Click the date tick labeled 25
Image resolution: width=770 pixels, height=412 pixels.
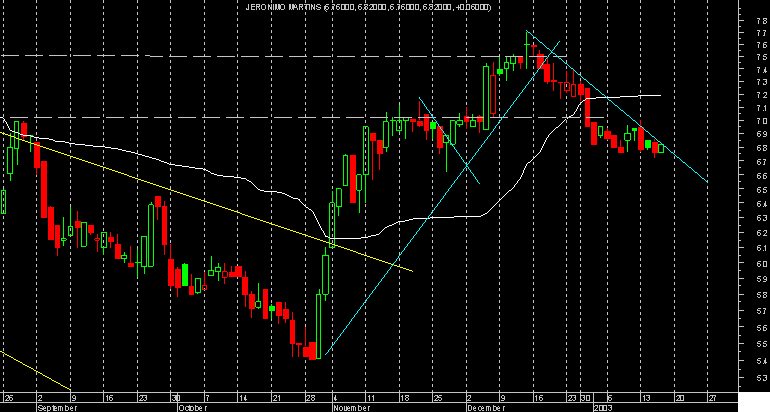(439, 398)
